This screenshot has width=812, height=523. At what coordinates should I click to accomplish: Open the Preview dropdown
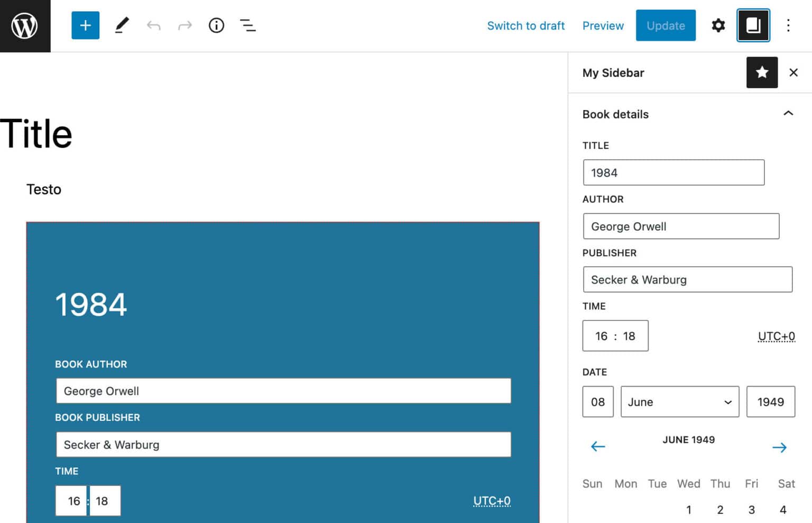pyautogui.click(x=603, y=25)
